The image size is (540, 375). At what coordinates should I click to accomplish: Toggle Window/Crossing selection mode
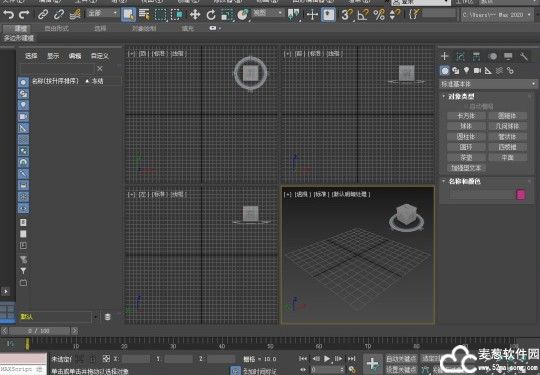coord(178,15)
